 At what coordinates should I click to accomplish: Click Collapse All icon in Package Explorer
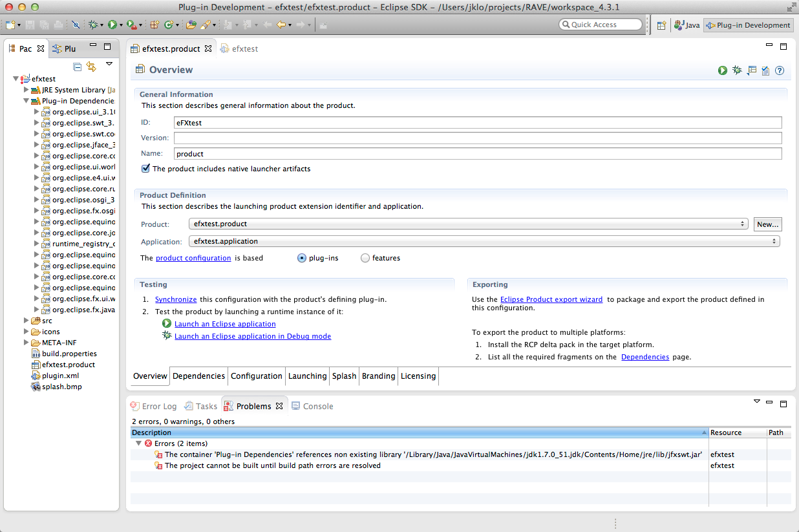pyautogui.click(x=78, y=66)
